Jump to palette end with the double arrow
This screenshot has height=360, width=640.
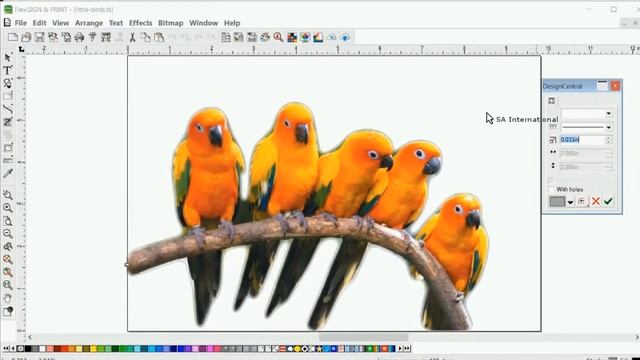coord(407,349)
